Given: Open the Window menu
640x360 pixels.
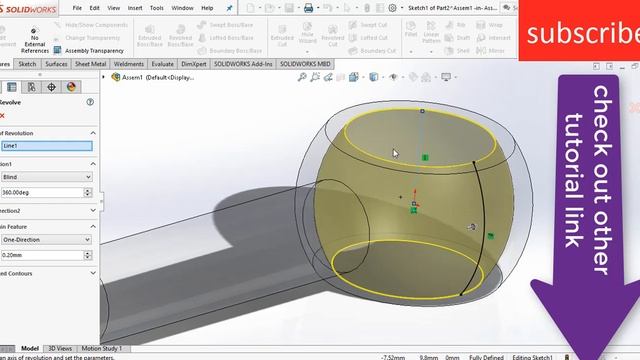Looking at the screenshot, I should click(182, 8).
